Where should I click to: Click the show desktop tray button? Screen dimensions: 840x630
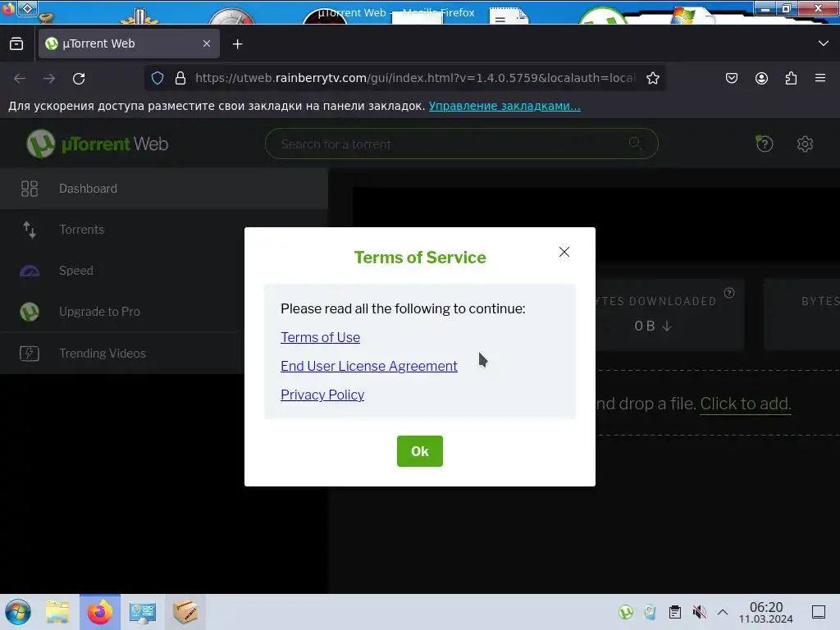point(819,612)
